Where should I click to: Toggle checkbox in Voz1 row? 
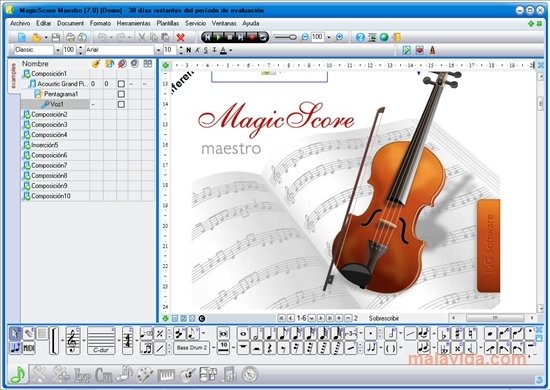121,104
